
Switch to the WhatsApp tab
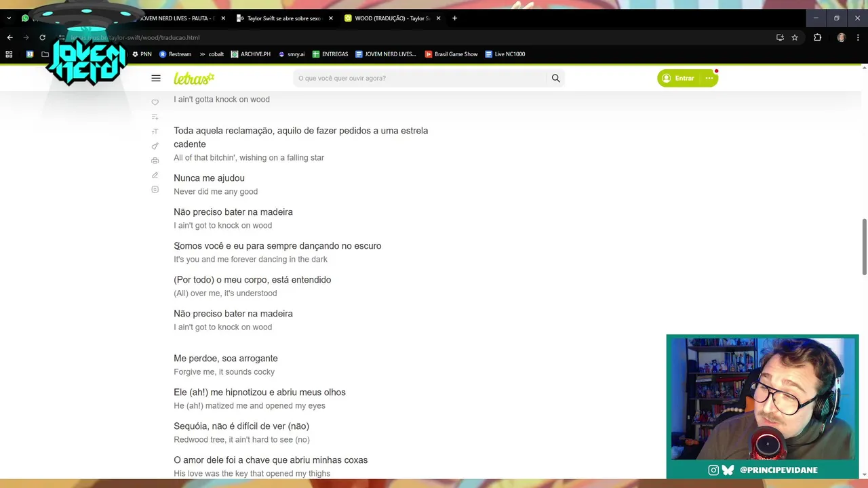click(26, 18)
